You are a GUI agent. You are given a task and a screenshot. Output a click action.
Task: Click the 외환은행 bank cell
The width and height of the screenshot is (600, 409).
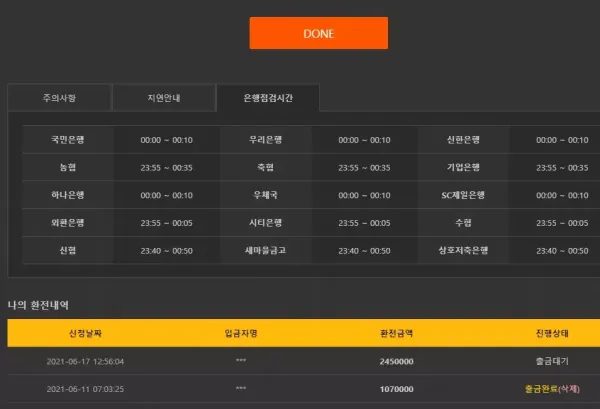68,222
